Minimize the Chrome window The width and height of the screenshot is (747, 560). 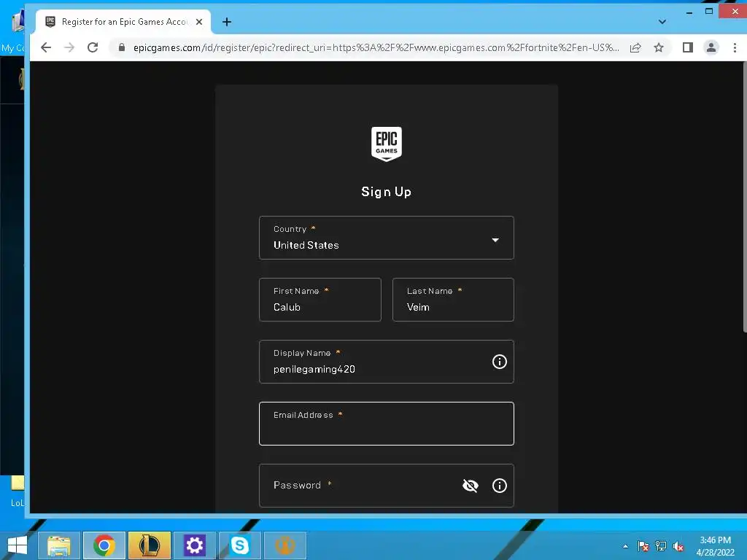[x=689, y=12]
